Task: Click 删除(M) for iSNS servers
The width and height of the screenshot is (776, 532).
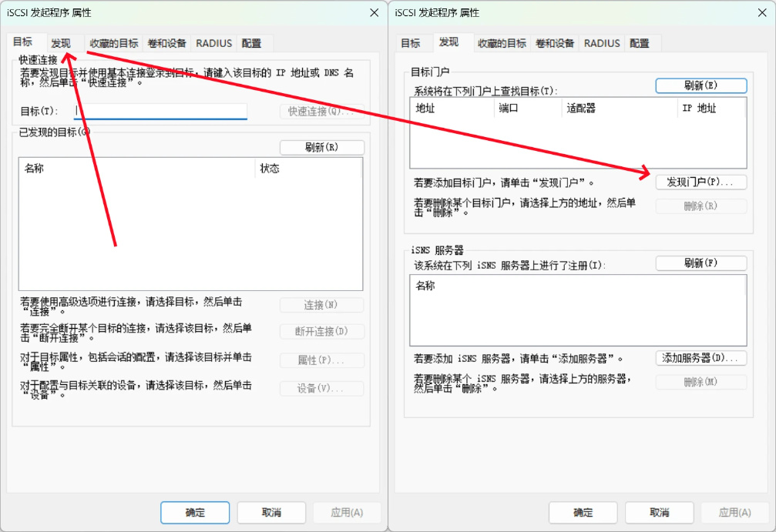Action: [701, 382]
